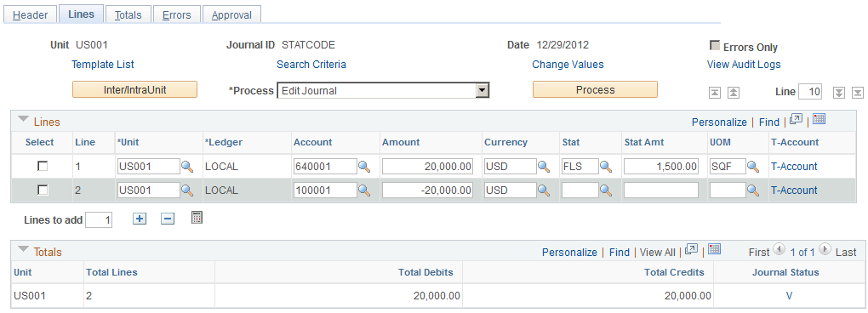Jump to last line arrow
The width and height of the screenshot is (868, 313).
[858, 93]
